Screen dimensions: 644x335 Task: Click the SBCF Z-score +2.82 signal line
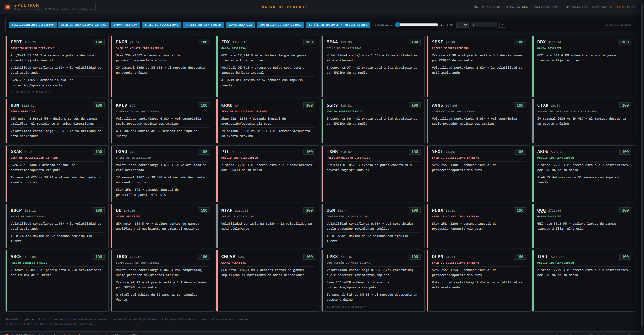[x=57, y=272]
